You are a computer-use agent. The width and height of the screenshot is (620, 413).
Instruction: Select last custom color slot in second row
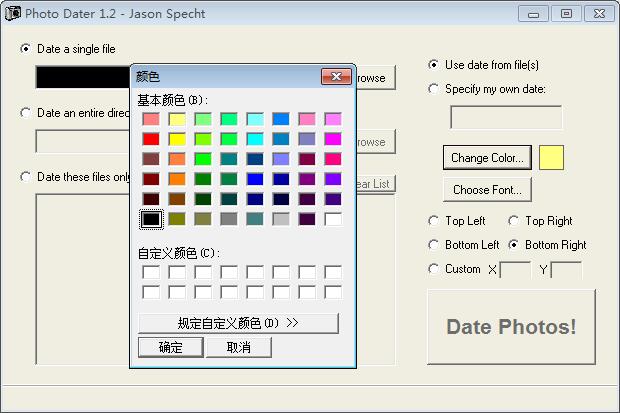coord(333,292)
